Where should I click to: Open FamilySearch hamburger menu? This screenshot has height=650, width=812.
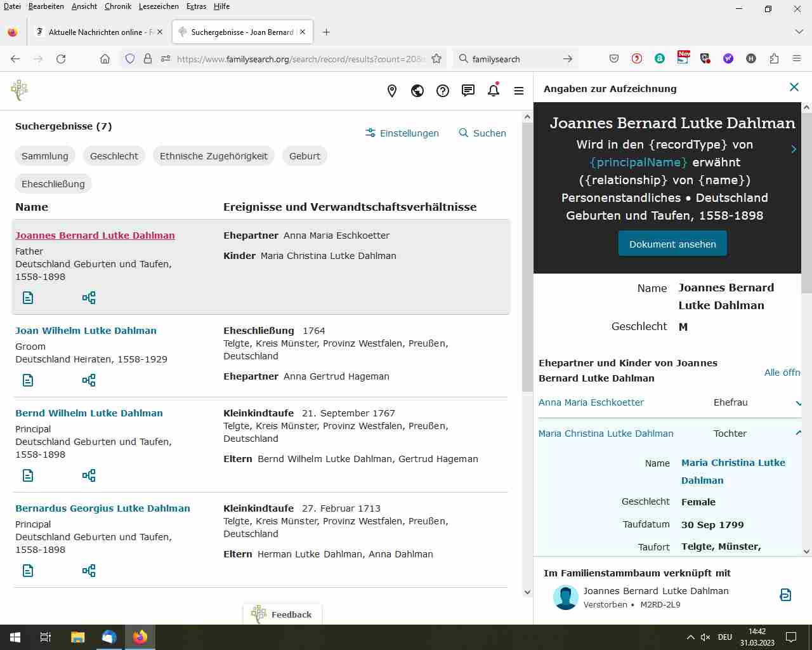pyautogui.click(x=519, y=91)
